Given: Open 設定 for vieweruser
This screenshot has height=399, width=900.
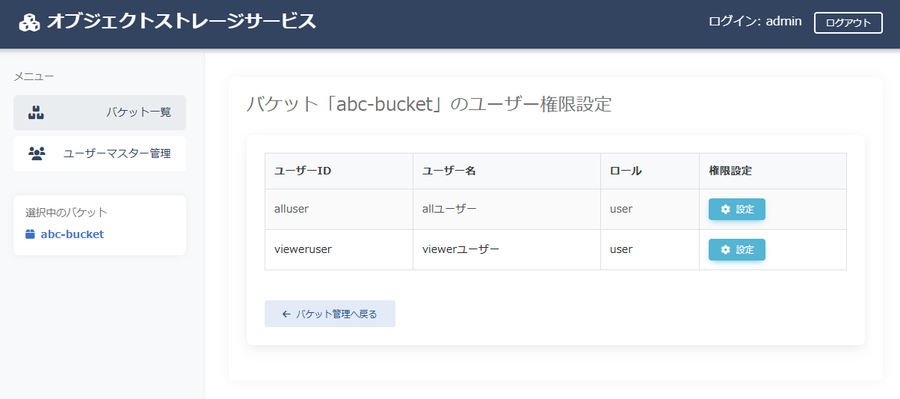Looking at the screenshot, I should tap(736, 250).
